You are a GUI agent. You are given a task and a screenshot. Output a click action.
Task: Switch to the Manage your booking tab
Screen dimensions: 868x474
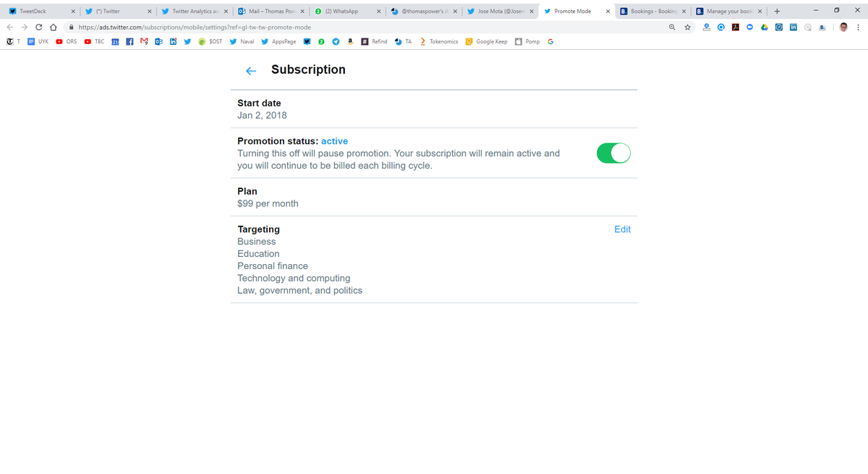(729, 11)
